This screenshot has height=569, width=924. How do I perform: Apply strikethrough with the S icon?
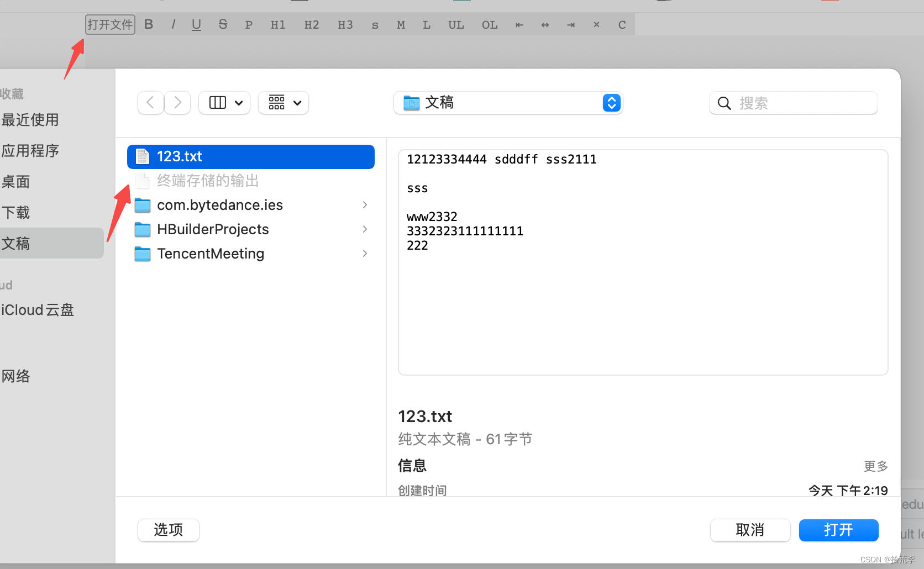point(223,24)
